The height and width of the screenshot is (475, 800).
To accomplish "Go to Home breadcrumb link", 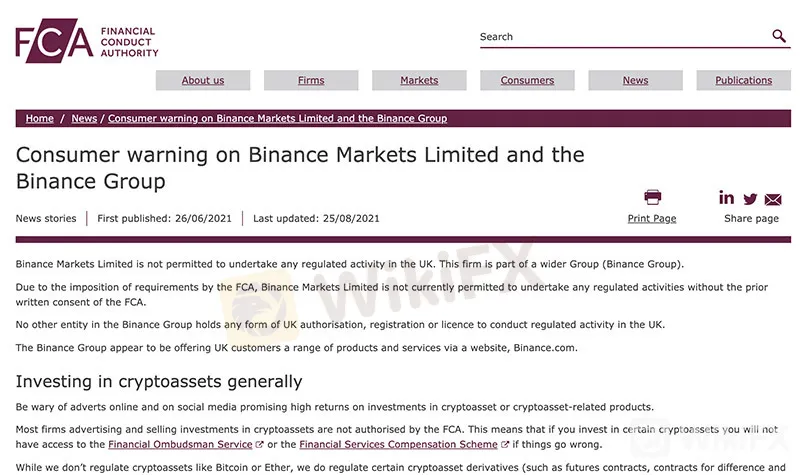I will pyautogui.click(x=40, y=118).
